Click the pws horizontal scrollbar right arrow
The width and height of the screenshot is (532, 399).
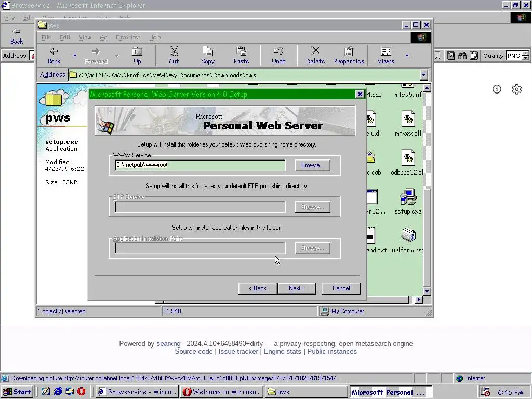(x=418, y=300)
